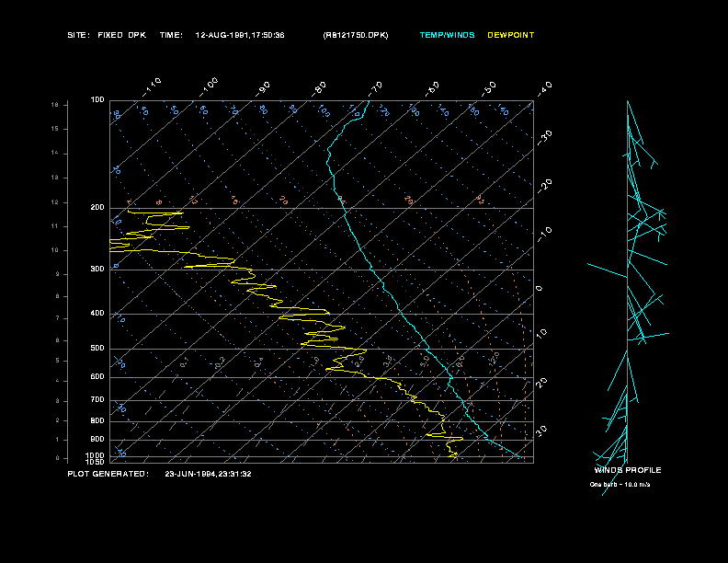Click the '5' height axis tick label
The image size is (728, 563).
[x=58, y=361]
